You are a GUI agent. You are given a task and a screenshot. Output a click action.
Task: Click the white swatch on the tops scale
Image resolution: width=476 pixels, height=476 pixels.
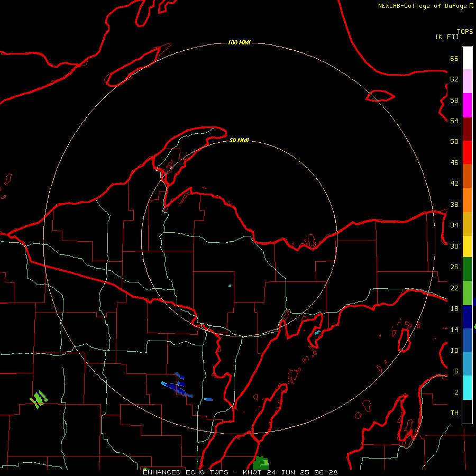(467, 58)
